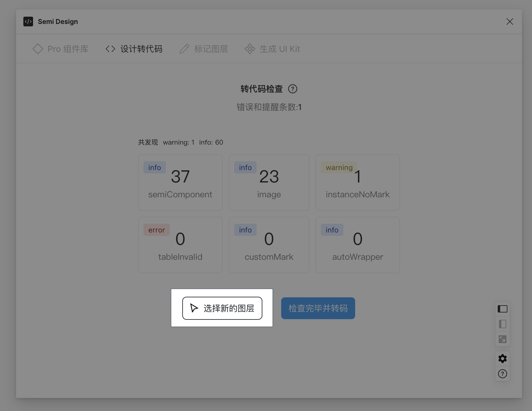The height and width of the screenshot is (411, 532).
Task: Open the instanceNoMark warning card
Action: [358, 182]
